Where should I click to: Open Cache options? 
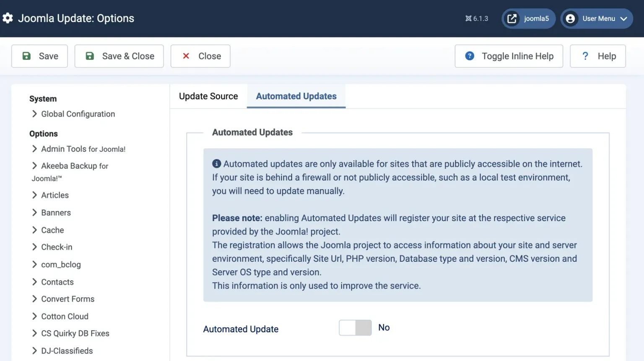pyautogui.click(x=52, y=230)
